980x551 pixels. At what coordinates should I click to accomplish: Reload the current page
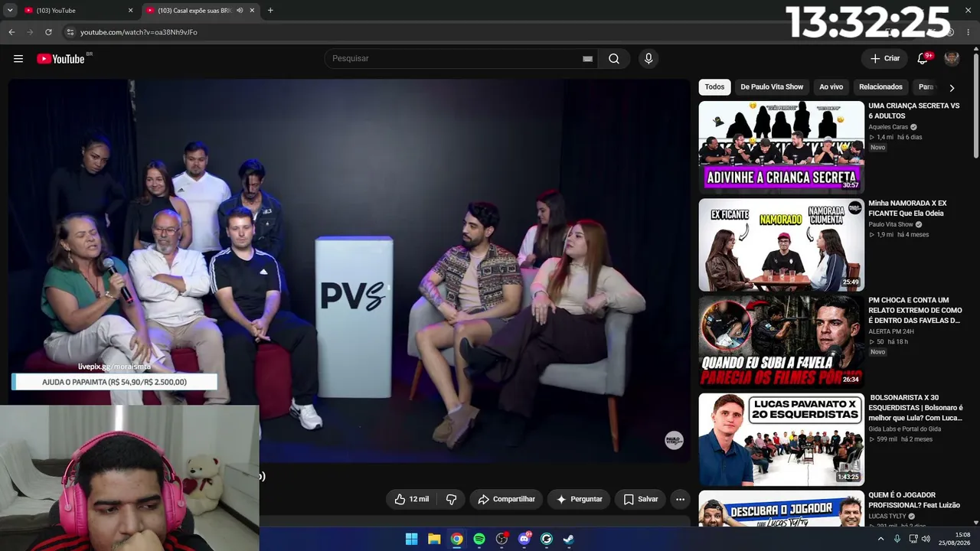coord(48,32)
